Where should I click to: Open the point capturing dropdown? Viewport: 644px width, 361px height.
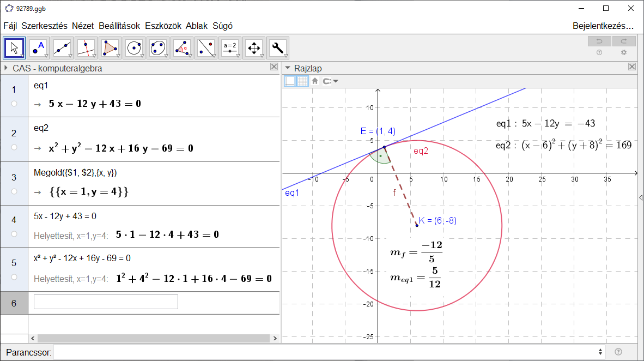pyautogui.click(x=330, y=81)
